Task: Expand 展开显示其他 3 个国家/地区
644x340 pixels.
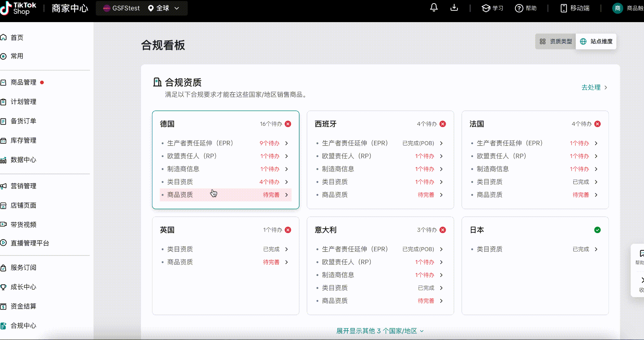Action: (380, 331)
